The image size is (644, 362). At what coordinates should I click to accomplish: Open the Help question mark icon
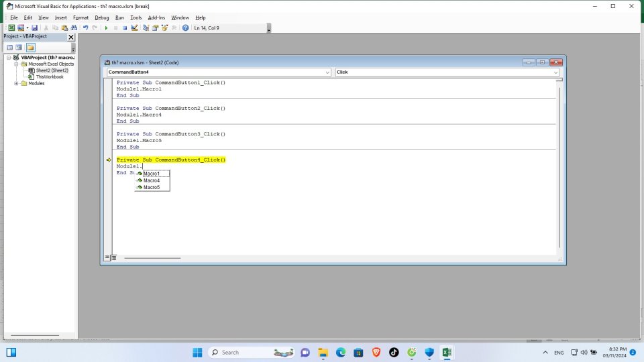[185, 28]
